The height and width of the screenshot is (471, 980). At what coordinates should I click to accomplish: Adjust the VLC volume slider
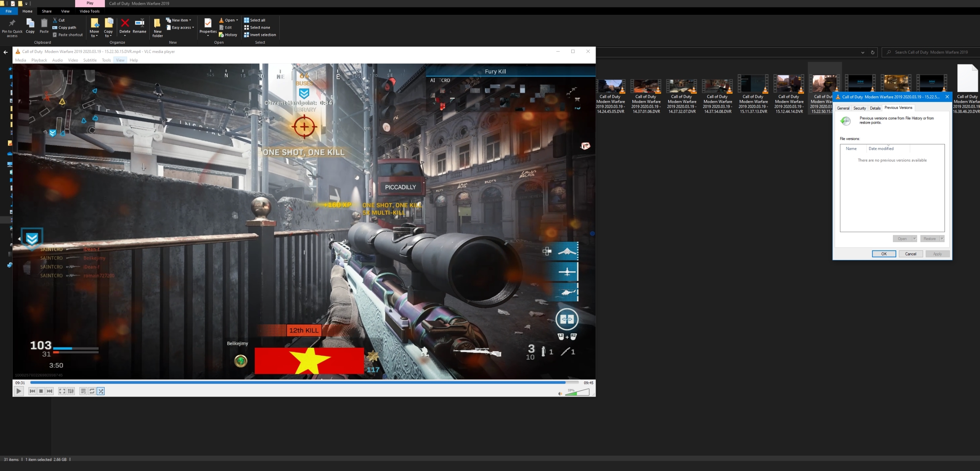[x=577, y=393]
